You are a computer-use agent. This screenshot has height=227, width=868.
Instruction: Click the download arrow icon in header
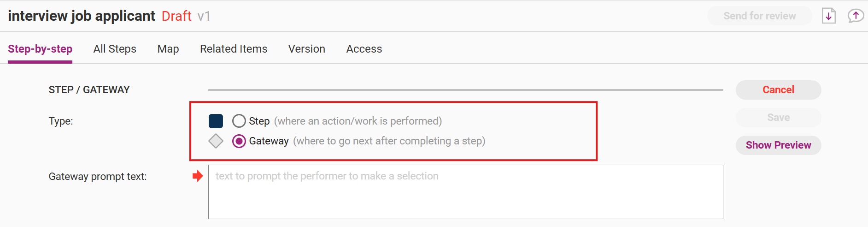[x=828, y=16]
